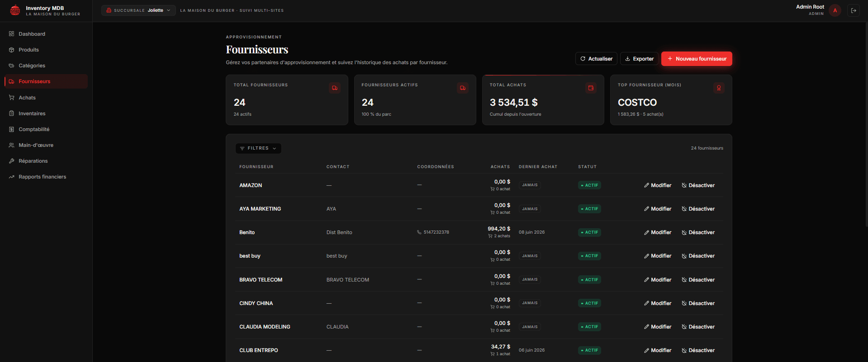
Task: Click the JAMAIS badge in the best buy row
Action: [x=530, y=256]
